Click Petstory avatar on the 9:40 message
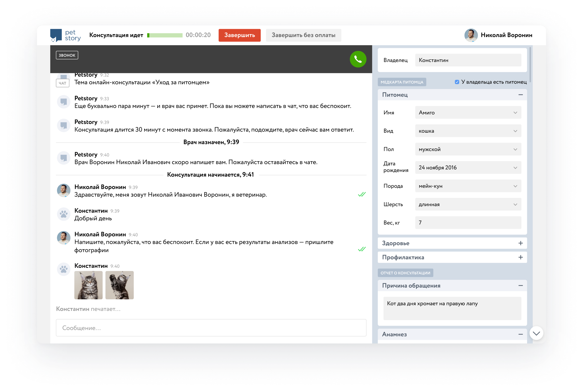Image resolution: width=583 pixels, height=392 pixels. click(64, 158)
